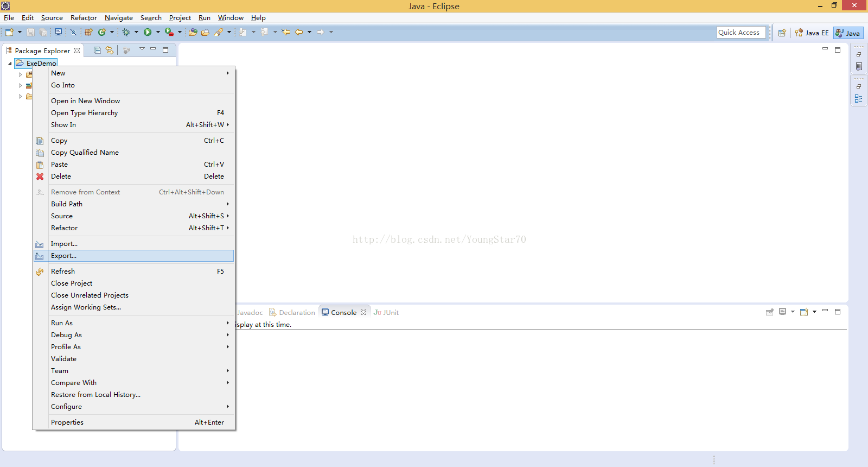
Task: Switch to Java perspective
Action: coord(848,33)
